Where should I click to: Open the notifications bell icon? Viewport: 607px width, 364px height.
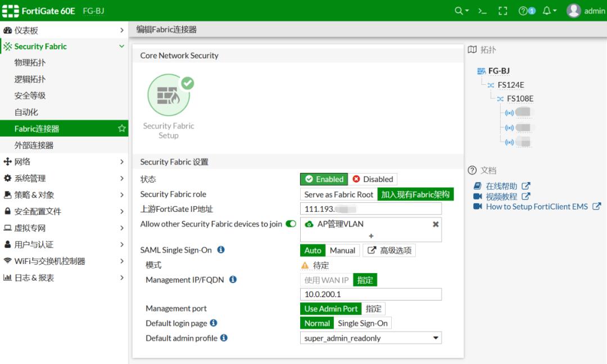tap(547, 11)
